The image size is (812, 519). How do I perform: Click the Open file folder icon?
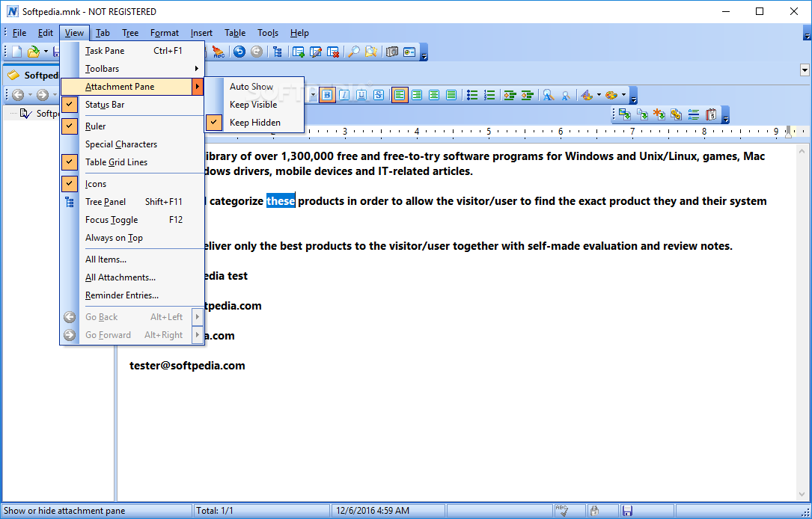pos(34,52)
